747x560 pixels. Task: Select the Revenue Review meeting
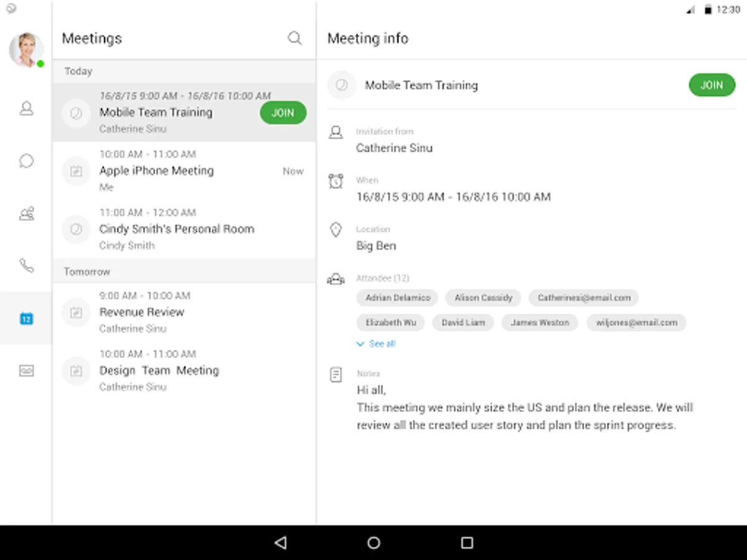pyautogui.click(x=184, y=312)
